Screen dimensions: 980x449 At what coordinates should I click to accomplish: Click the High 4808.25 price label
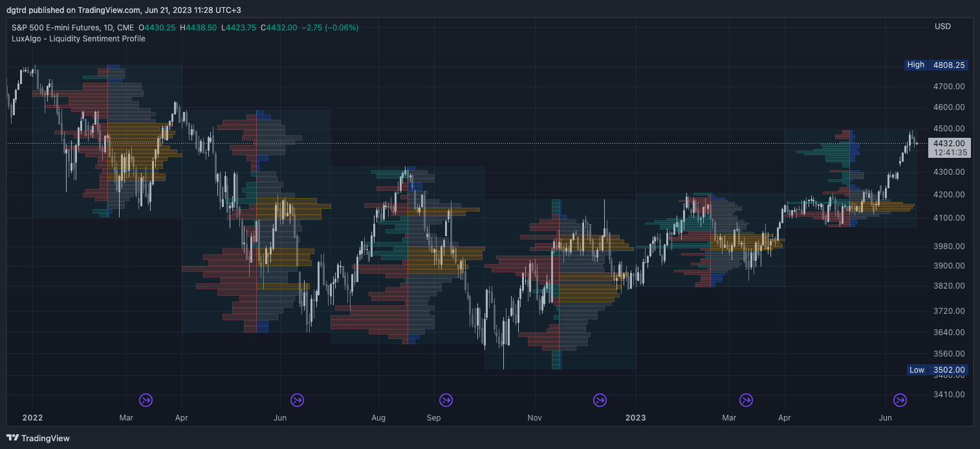coord(936,65)
